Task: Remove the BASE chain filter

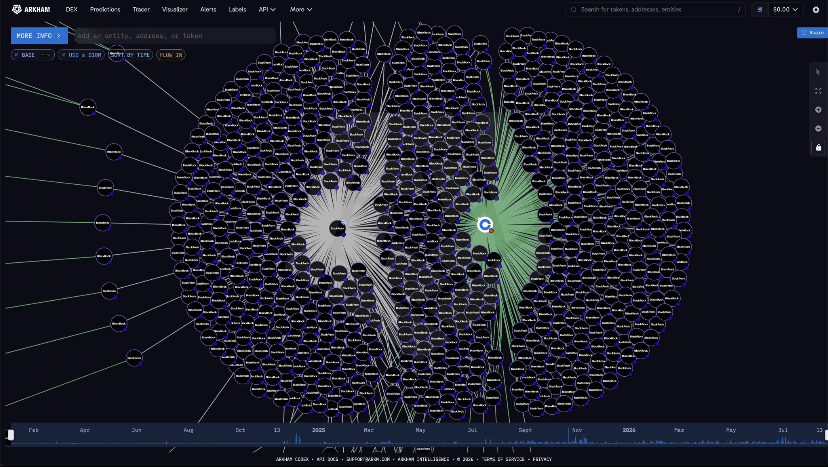Action: point(16,55)
